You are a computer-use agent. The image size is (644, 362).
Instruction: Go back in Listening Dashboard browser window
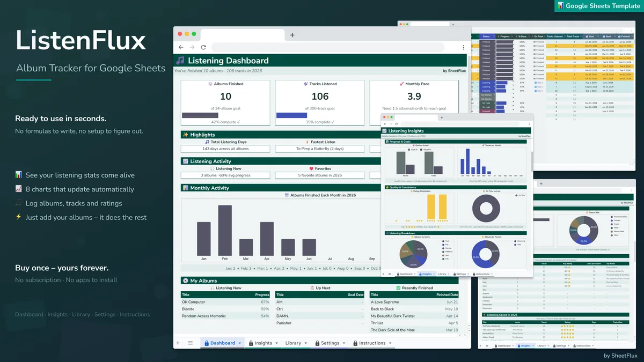tap(181, 47)
